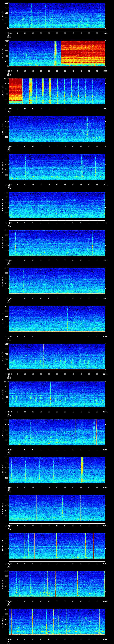The image size is (114, 644).
Task: Select the spectrogram panel starting at 13:04:00
Action: (57, 129)
